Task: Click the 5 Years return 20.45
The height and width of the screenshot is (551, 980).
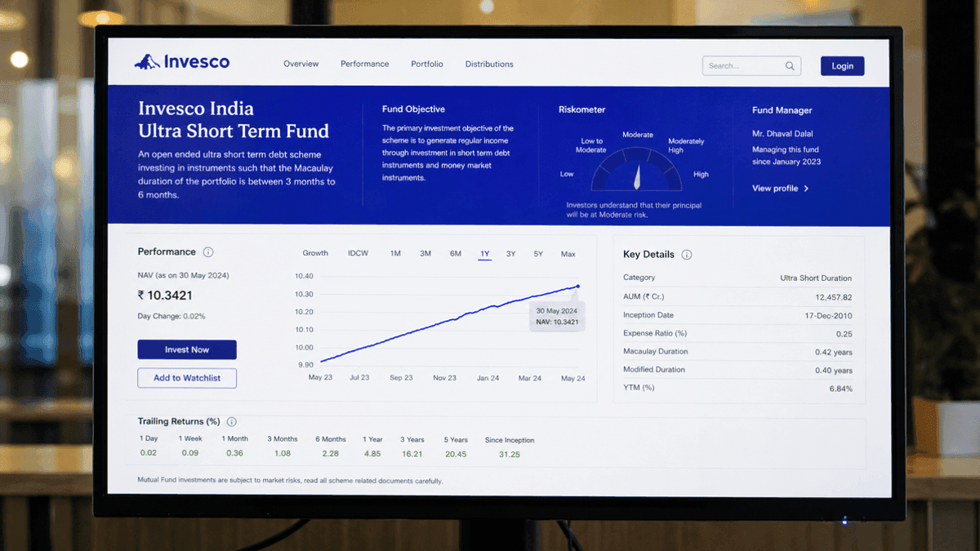Action: (456, 454)
